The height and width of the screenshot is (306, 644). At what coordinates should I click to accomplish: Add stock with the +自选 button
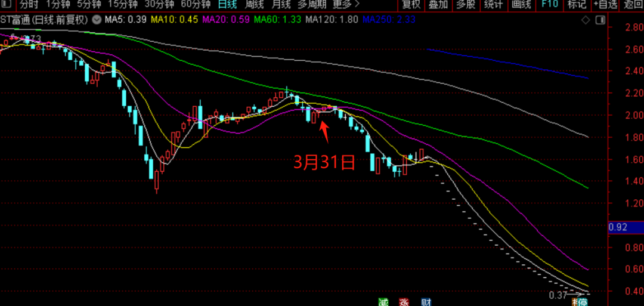(x=605, y=5)
